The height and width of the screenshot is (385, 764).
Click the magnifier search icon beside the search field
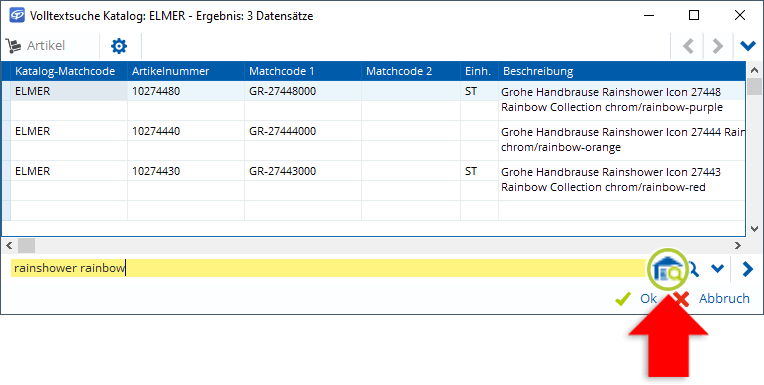coord(692,269)
